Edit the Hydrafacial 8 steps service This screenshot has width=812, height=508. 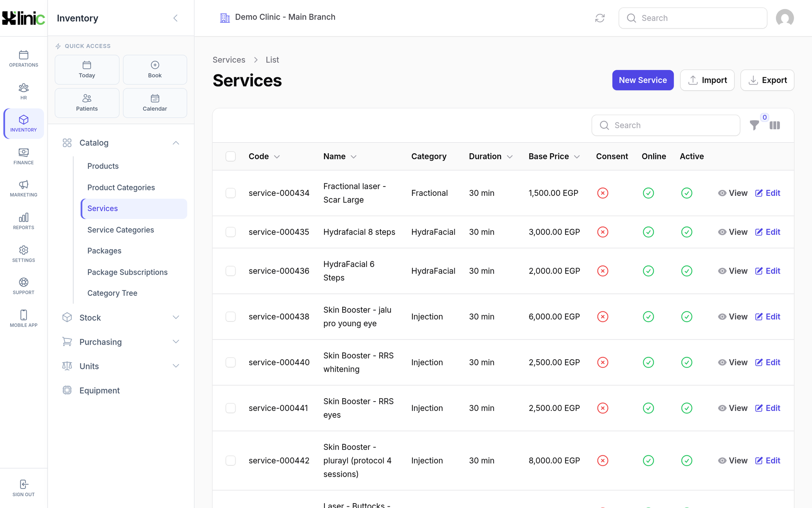(767, 232)
